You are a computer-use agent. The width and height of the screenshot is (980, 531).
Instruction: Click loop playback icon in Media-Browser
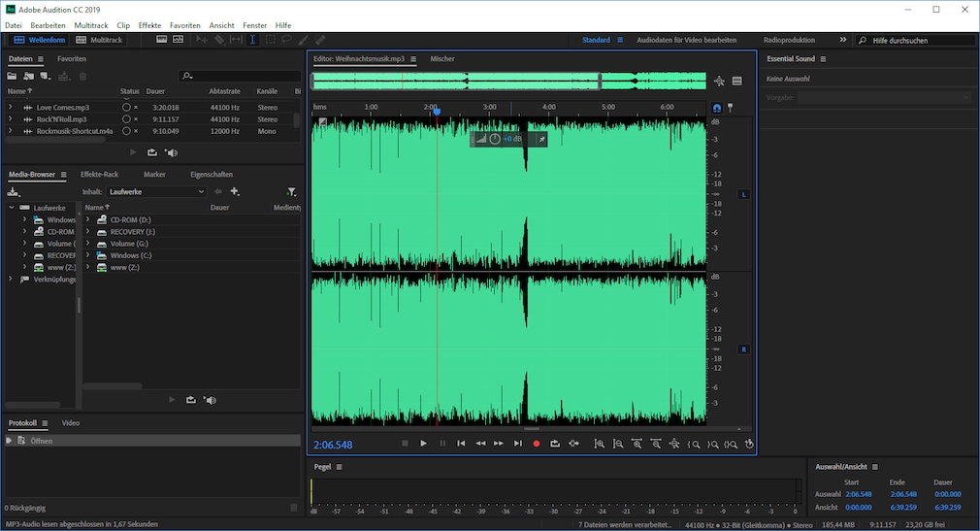(x=190, y=400)
